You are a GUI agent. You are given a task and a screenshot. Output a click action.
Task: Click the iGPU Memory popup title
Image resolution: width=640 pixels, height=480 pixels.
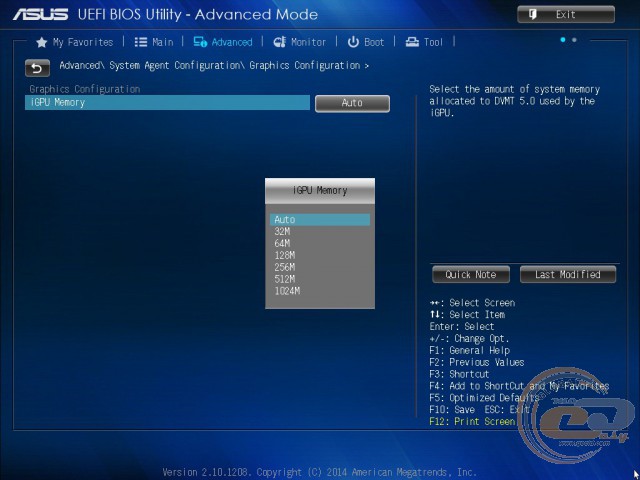(x=320, y=190)
